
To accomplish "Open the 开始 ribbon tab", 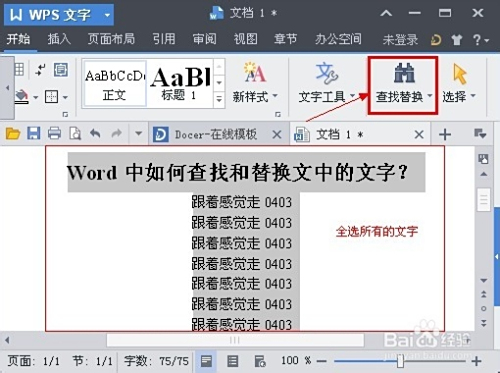I will (19, 39).
